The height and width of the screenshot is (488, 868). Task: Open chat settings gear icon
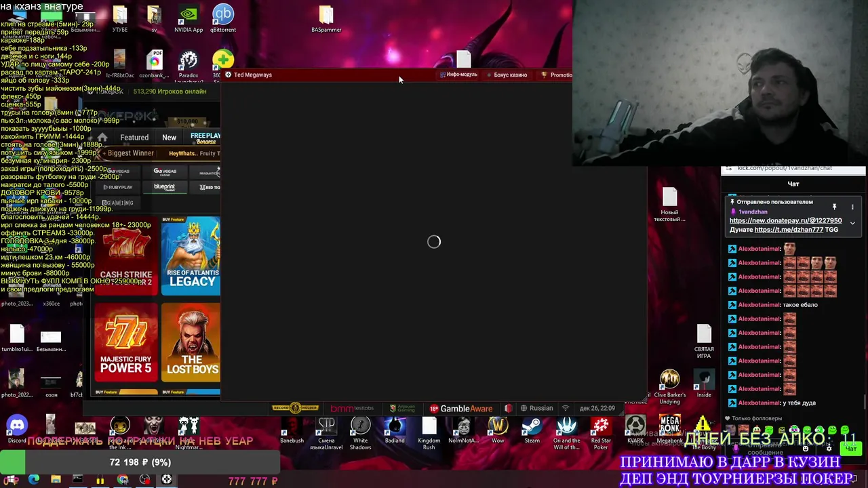tap(829, 448)
